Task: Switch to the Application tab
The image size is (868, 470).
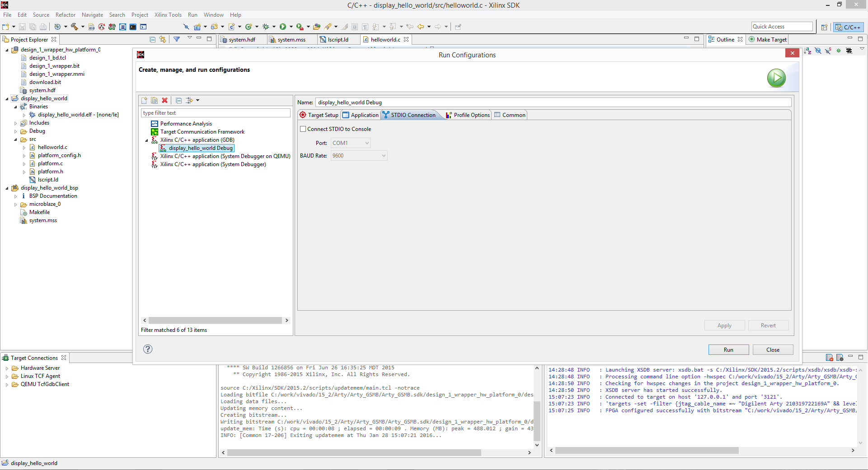Action: tap(361, 115)
